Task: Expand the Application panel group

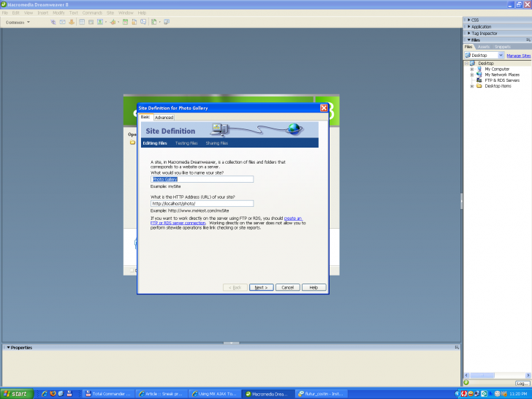Action: click(469, 27)
